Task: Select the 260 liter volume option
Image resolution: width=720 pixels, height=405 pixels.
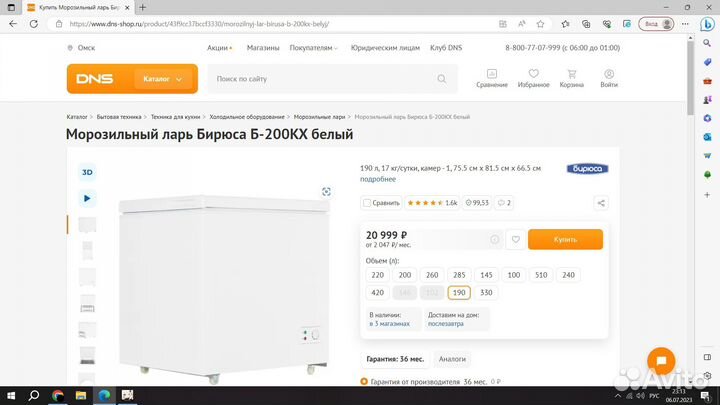Action: tap(432, 275)
